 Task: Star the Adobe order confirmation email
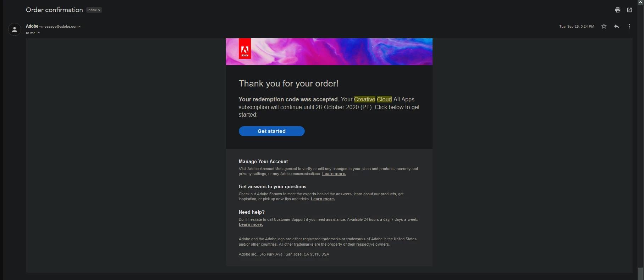604,26
